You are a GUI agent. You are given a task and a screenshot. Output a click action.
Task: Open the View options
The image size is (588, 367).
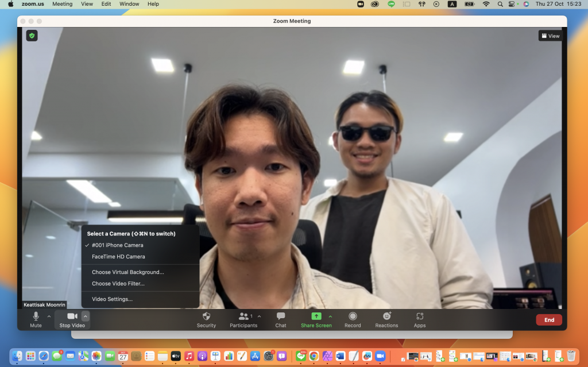pos(550,36)
